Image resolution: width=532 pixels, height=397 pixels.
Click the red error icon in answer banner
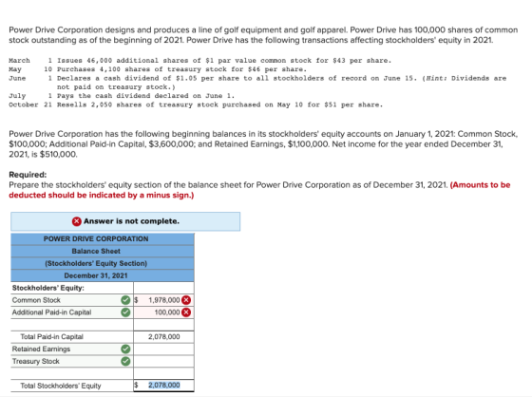tap(77, 221)
